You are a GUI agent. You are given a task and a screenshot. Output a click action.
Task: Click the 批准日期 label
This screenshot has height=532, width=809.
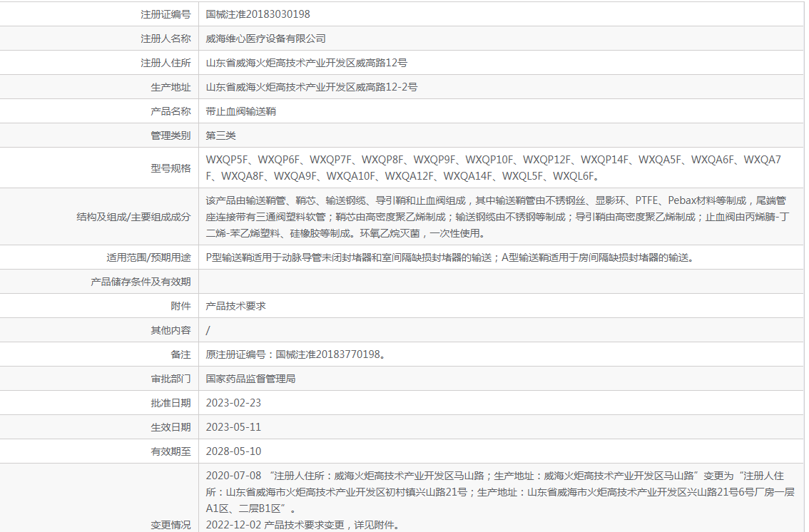click(x=171, y=403)
